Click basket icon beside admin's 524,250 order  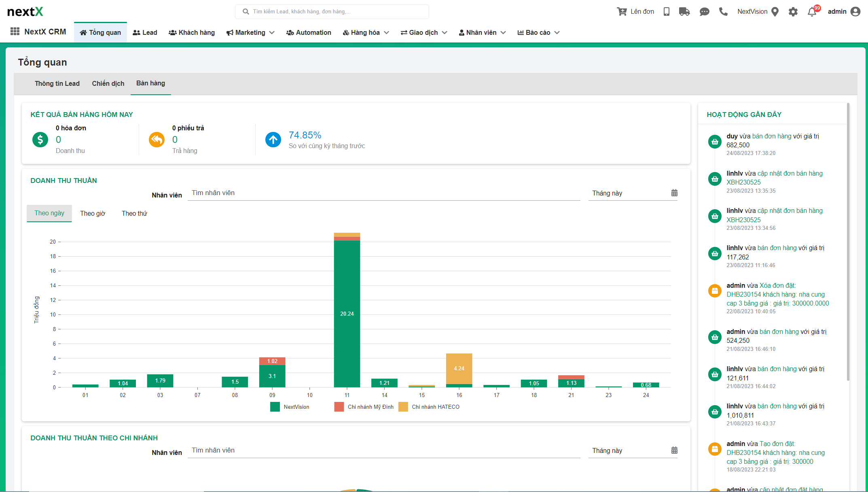[715, 337]
